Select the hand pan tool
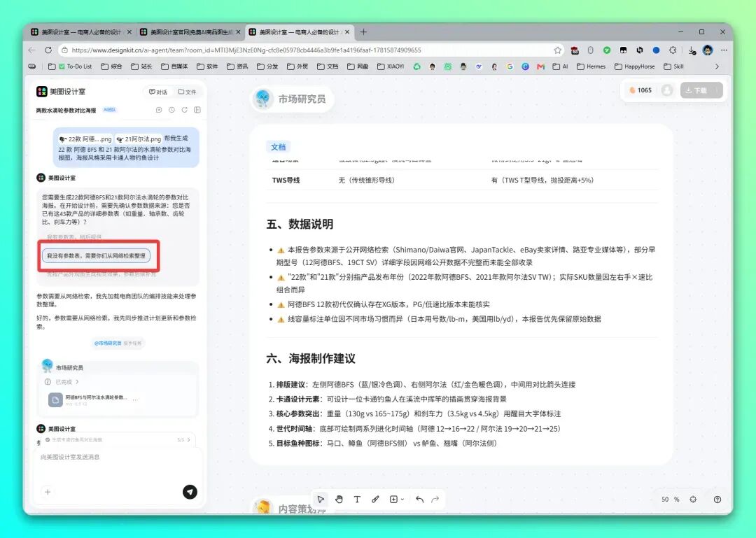 339,499
